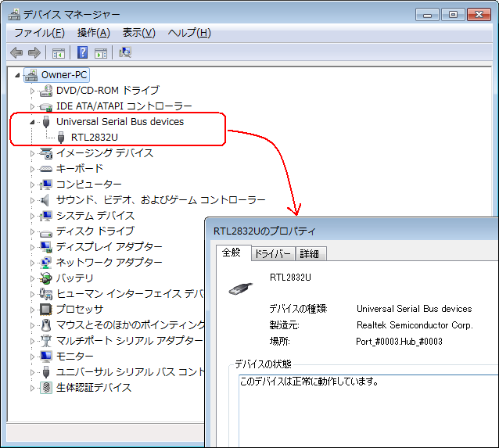
Task: Click the keyboard category icon
Action: pos(46,169)
